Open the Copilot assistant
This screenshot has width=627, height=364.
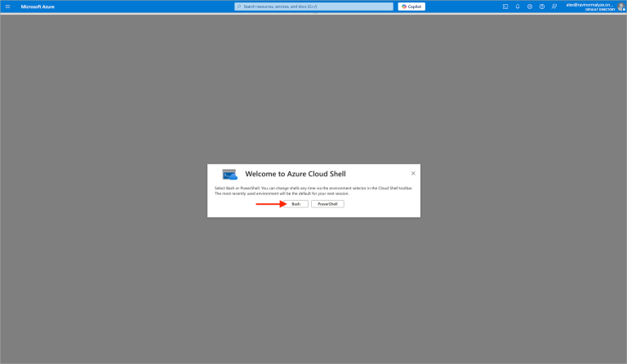411,7
